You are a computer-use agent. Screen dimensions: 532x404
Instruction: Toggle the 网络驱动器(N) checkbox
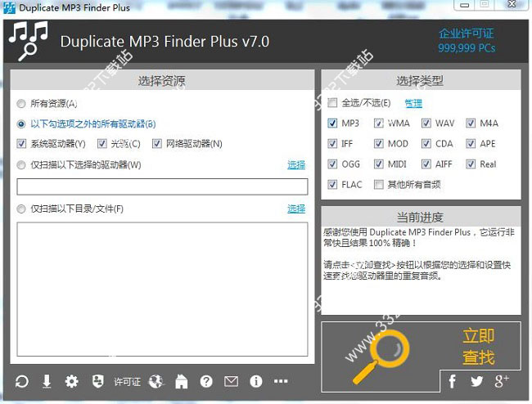click(x=157, y=144)
